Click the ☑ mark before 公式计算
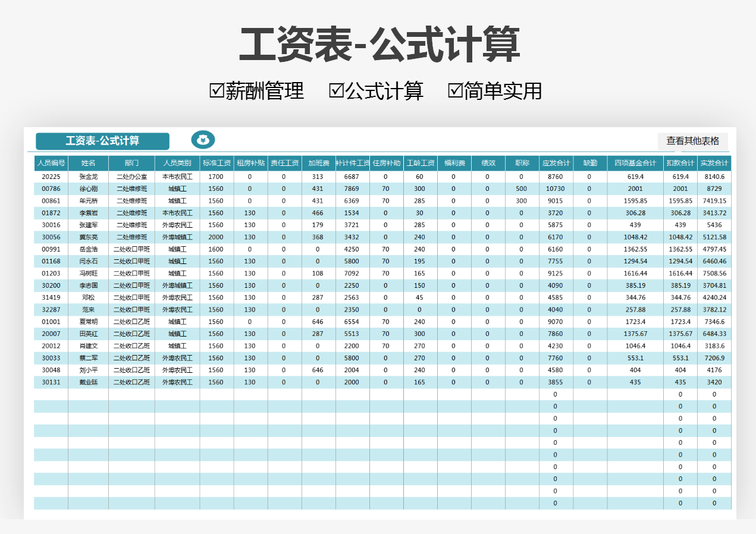756x534 pixels. (336, 90)
